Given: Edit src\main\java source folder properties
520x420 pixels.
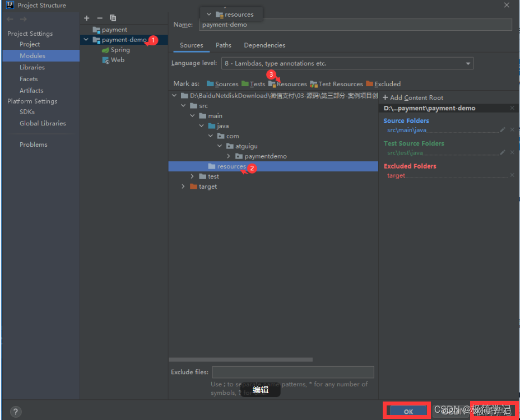Looking at the screenshot, I should pyautogui.click(x=503, y=130).
